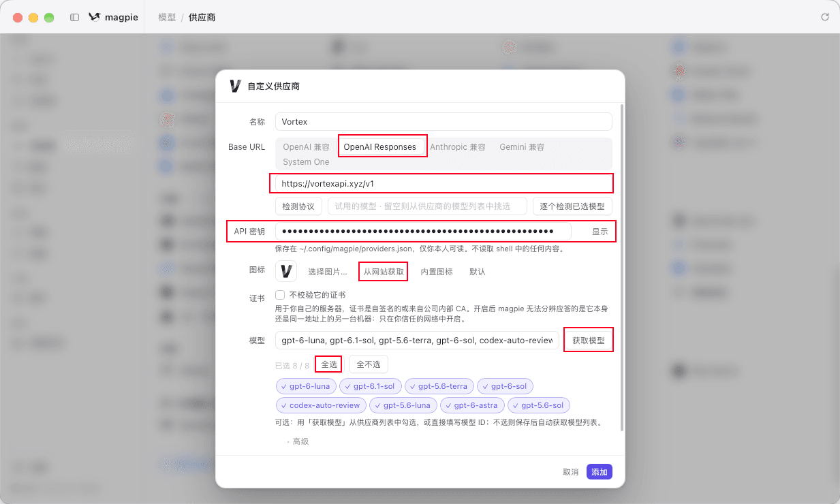Toggle the codex-auto-review model chip
Viewport: 840px width, 504px height.
point(320,405)
